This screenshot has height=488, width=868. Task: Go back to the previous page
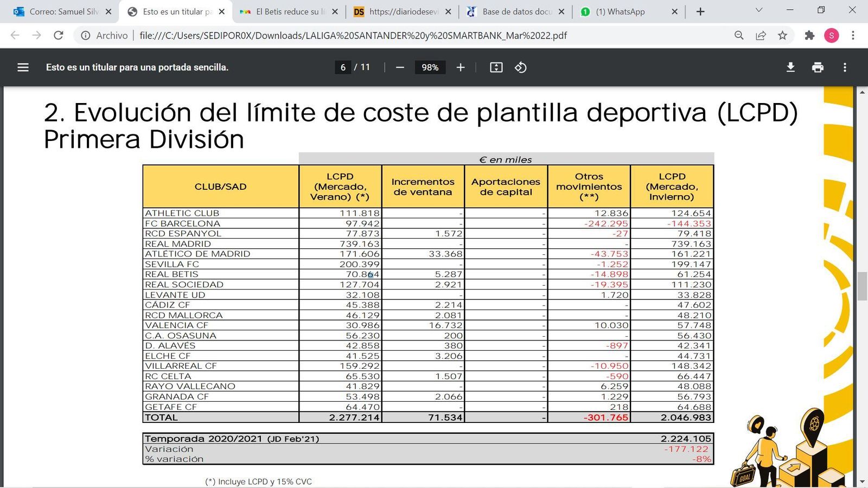[x=14, y=35]
